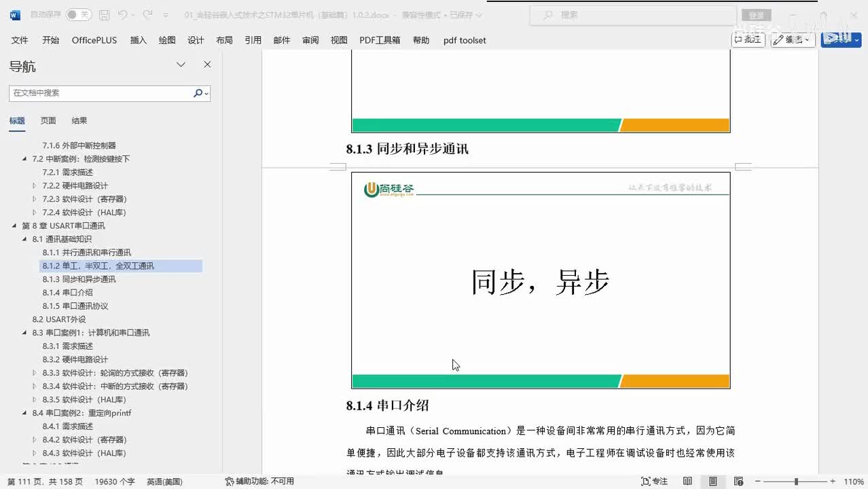Expand the 8.3.3 软件设计 轮询 arrow
868x489 pixels.
[x=35, y=373]
